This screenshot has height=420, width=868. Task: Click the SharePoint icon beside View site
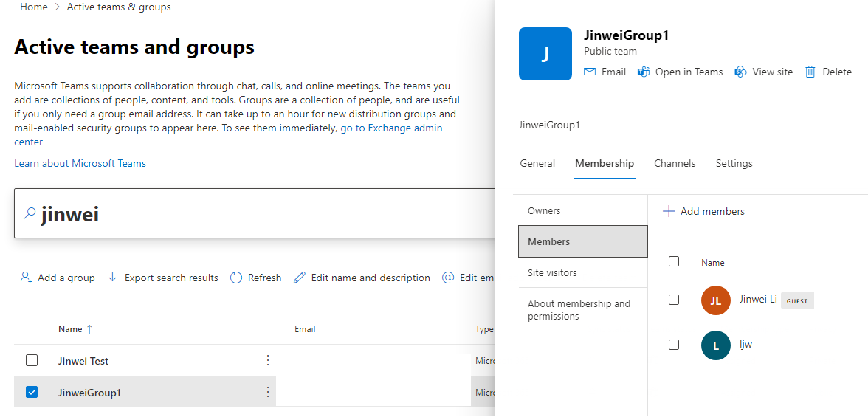(741, 72)
